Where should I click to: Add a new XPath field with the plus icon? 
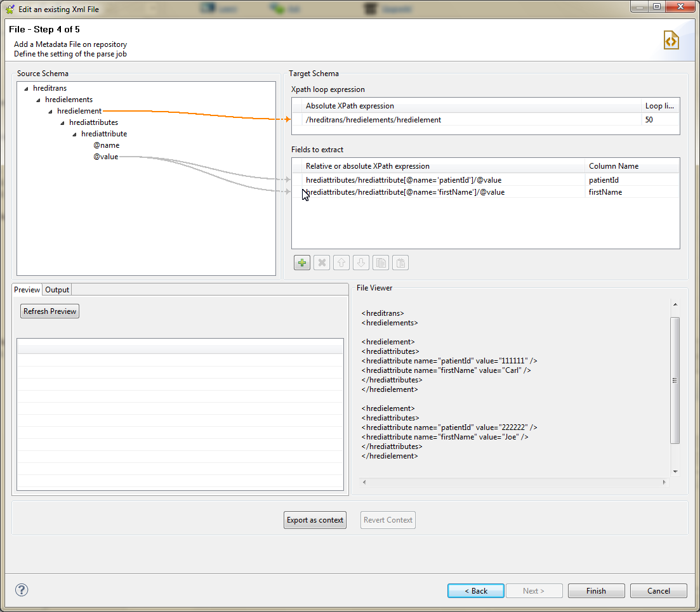click(x=301, y=262)
